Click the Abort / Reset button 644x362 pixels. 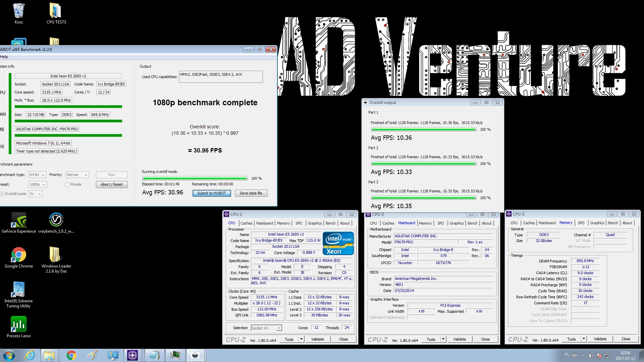click(112, 184)
